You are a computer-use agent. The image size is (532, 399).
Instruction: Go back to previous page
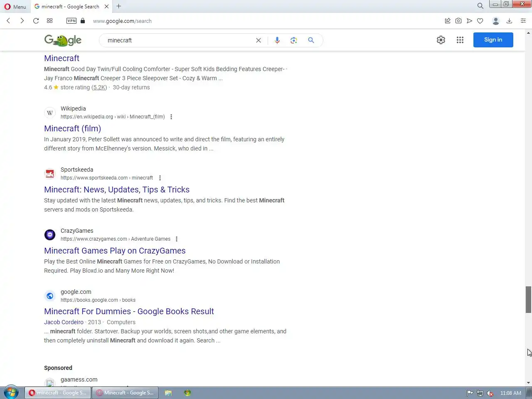[8, 21]
